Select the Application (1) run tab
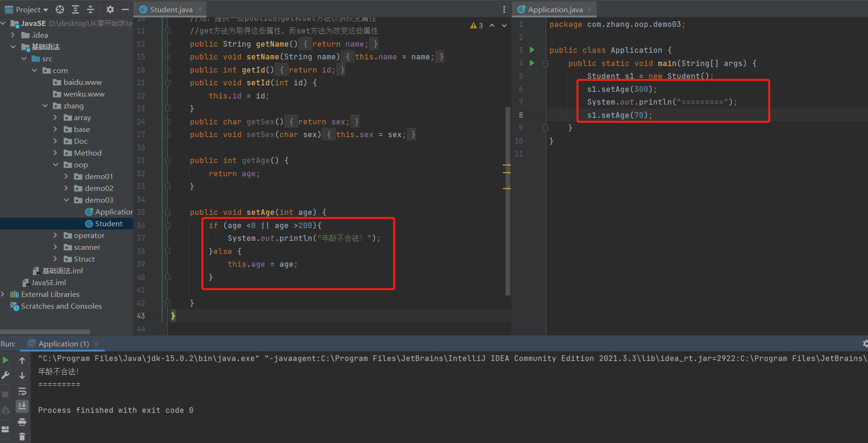The image size is (868, 443). 63,344
